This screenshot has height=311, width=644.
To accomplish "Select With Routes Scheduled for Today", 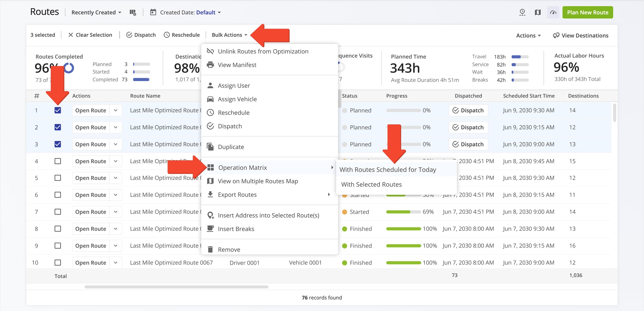I will pyautogui.click(x=397, y=170).
